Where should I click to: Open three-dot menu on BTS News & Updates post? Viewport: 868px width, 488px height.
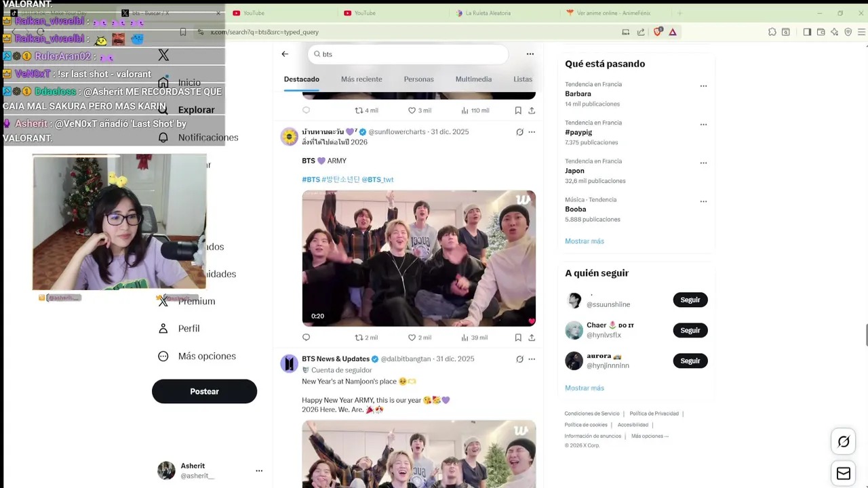pos(532,359)
